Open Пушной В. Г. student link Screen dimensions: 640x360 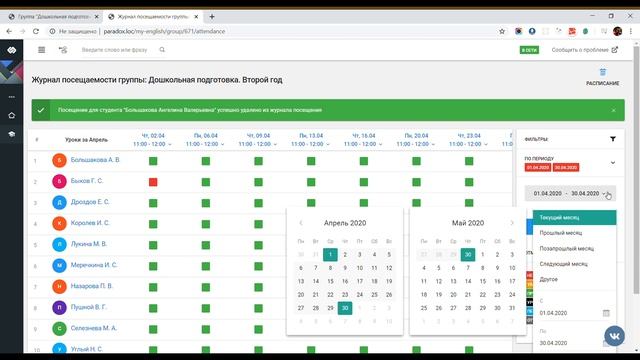(89, 307)
